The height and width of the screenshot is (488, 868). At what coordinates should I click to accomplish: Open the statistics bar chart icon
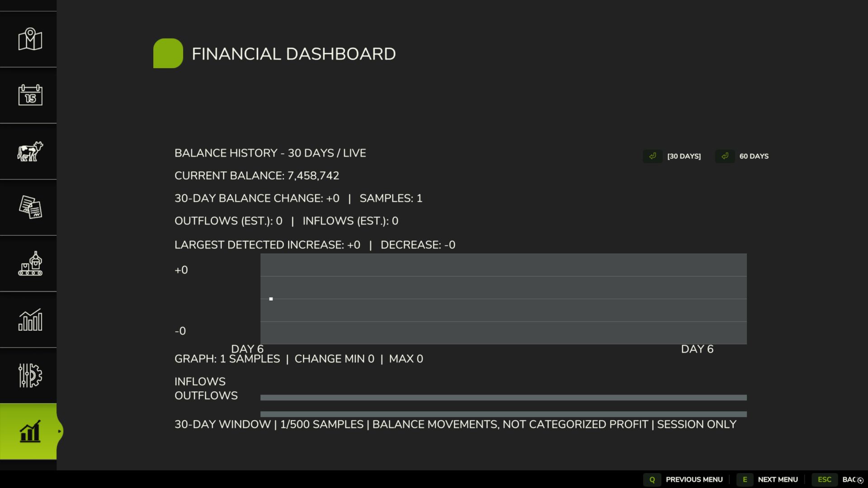coord(30,319)
